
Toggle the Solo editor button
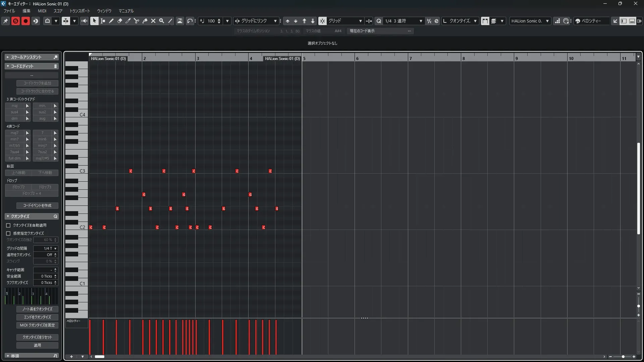click(x=15, y=21)
